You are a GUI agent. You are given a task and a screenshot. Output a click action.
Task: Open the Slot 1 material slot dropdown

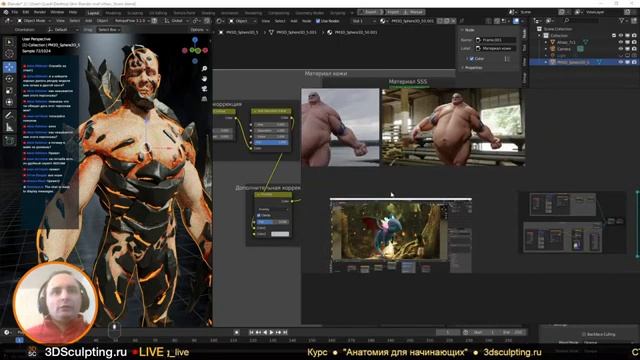point(363,20)
